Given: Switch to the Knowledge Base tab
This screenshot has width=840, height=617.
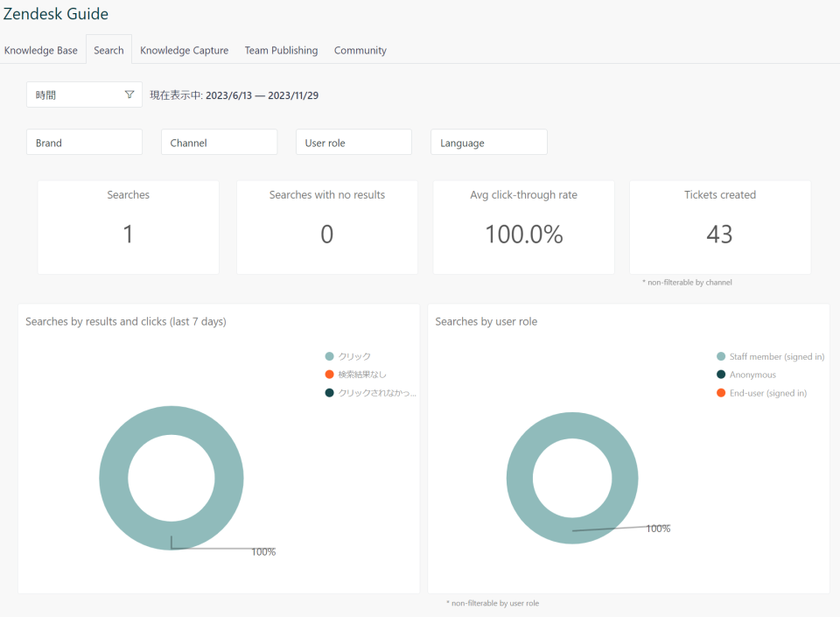Looking at the screenshot, I should tap(40, 50).
